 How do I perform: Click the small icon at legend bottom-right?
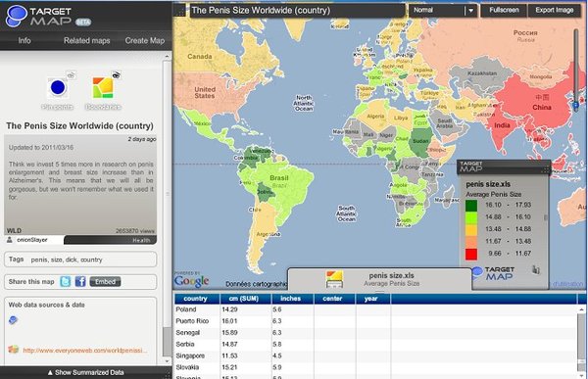click(x=536, y=269)
